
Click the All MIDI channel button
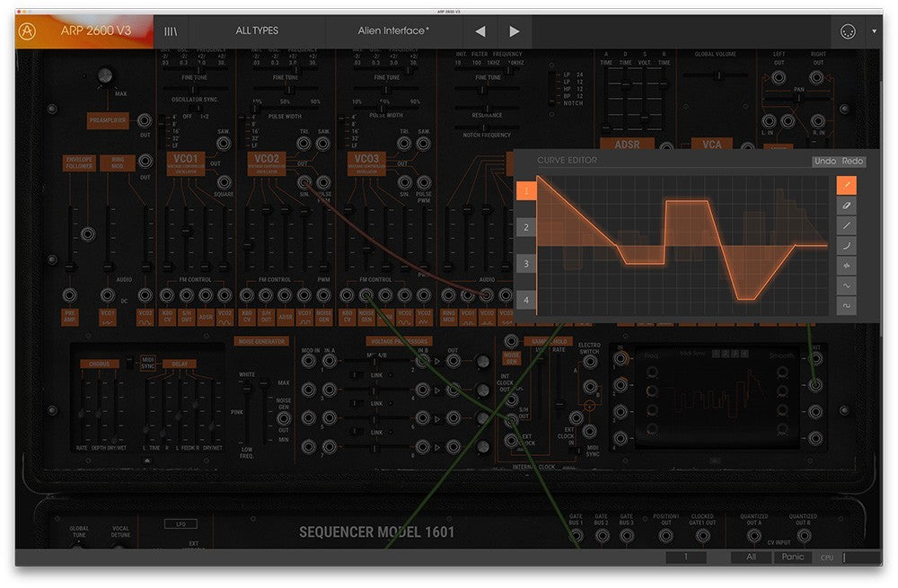pos(751,557)
